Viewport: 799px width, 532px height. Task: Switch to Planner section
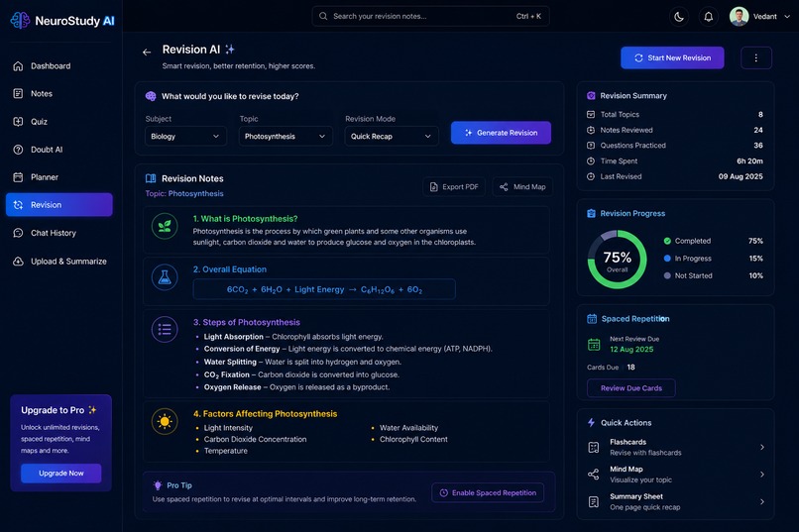tap(59, 177)
